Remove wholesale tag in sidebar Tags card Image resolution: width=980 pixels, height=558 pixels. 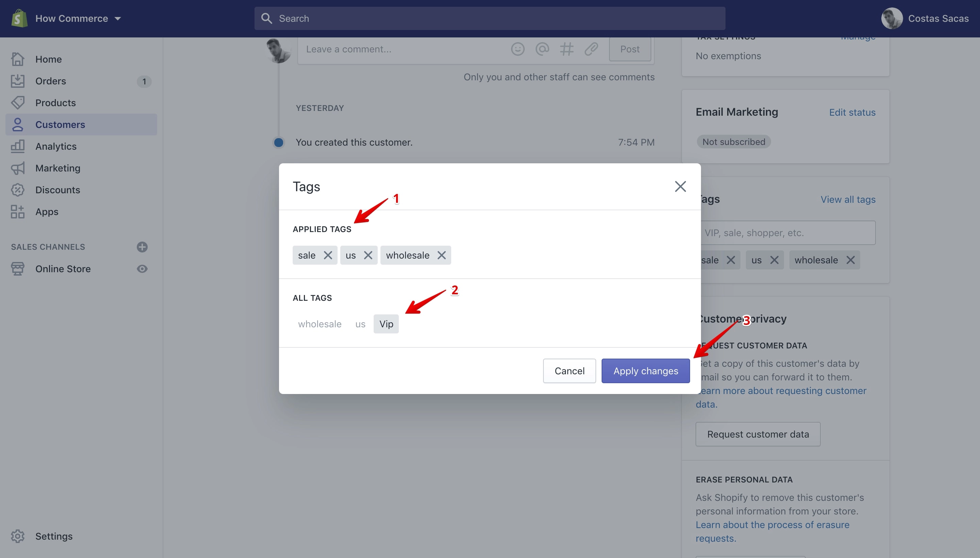tap(850, 260)
